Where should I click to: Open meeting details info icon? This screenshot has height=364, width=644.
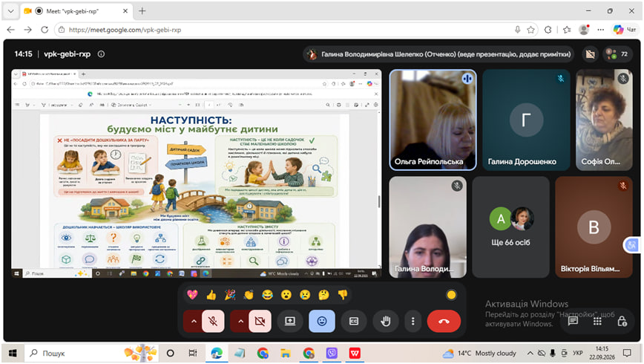point(101,54)
